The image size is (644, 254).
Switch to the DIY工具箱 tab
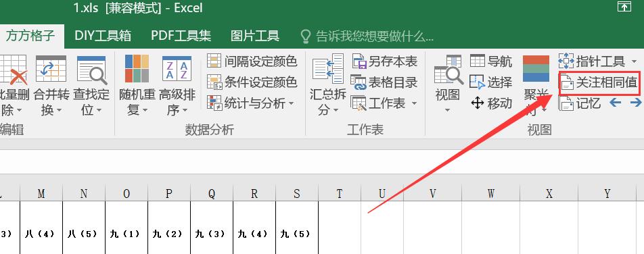click(103, 36)
